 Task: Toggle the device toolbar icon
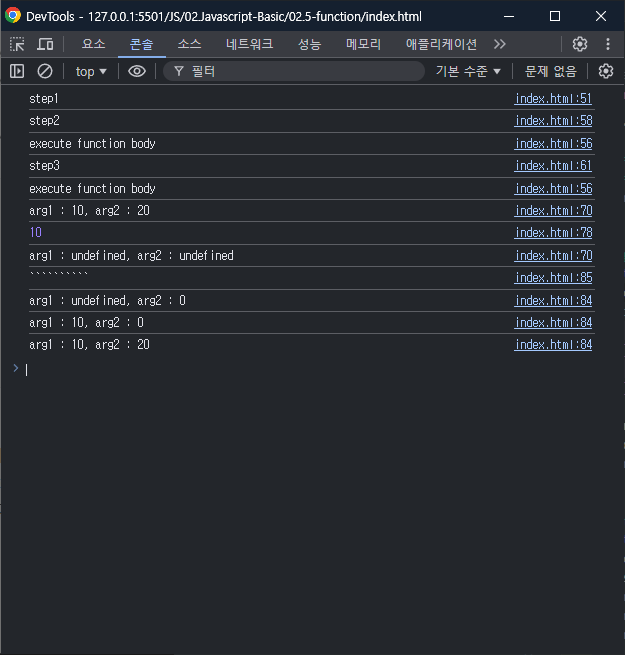click(x=45, y=44)
